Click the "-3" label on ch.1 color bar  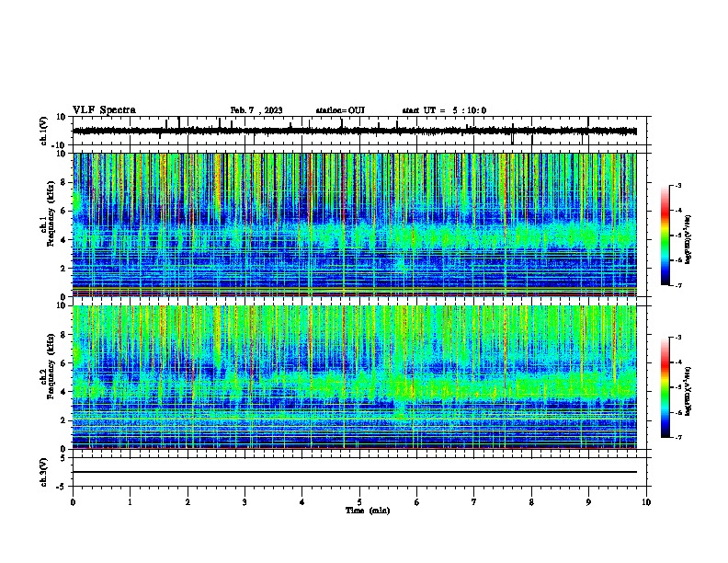(677, 185)
